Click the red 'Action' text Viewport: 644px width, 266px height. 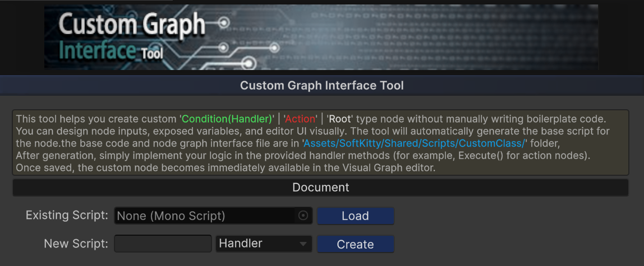tap(301, 119)
